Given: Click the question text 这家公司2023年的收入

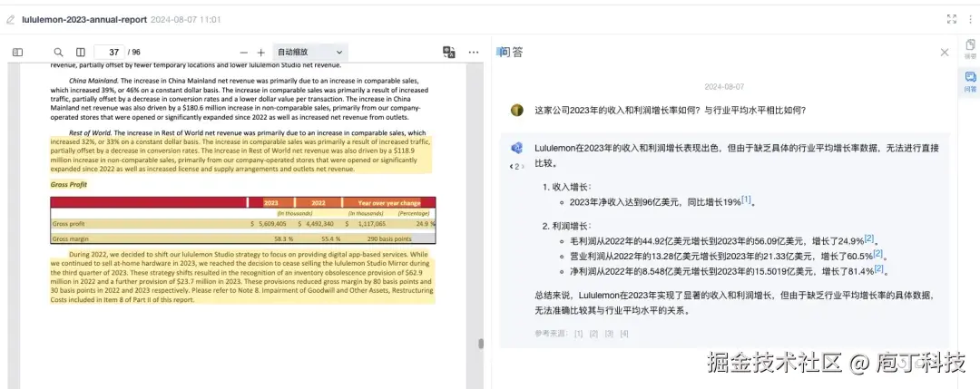Looking at the screenshot, I should pos(670,111).
